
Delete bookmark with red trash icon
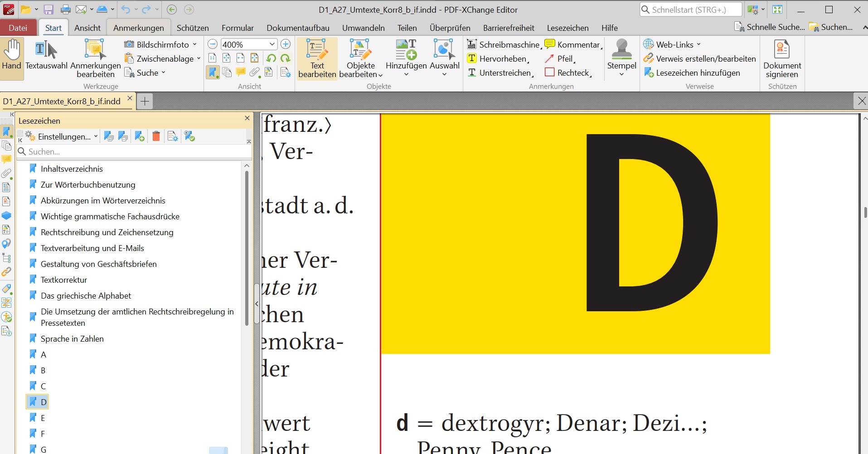tap(156, 136)
